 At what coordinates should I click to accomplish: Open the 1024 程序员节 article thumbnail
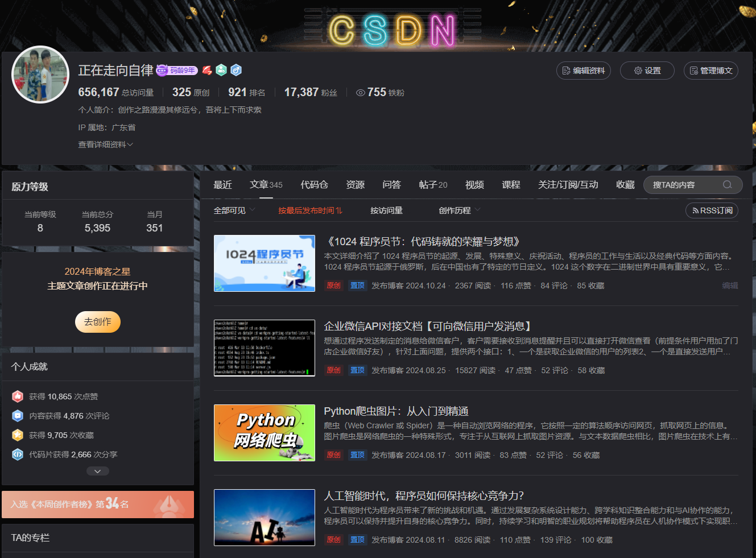pos(265,263)
